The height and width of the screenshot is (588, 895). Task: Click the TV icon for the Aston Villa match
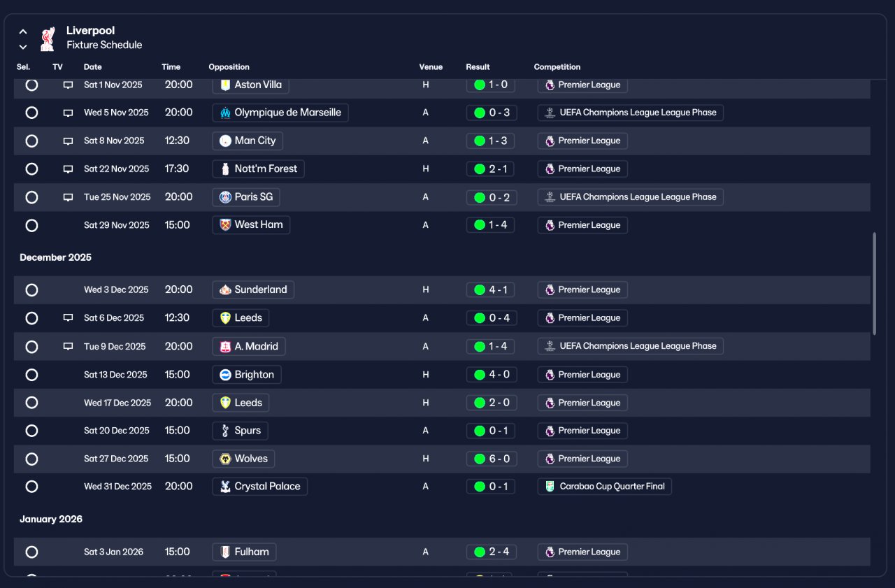pos(68,85)
